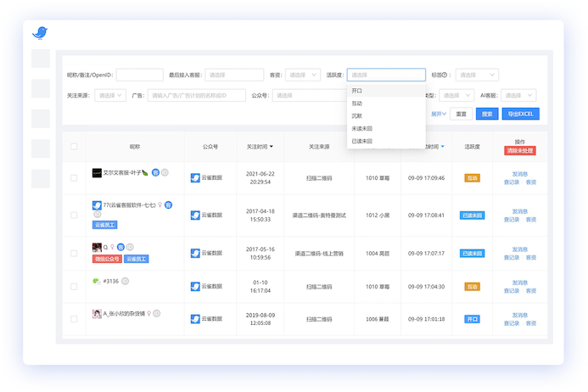588x392 pixels.
Task: Open the 最后接入客服 dropdown
Action: tap(234, 75)
